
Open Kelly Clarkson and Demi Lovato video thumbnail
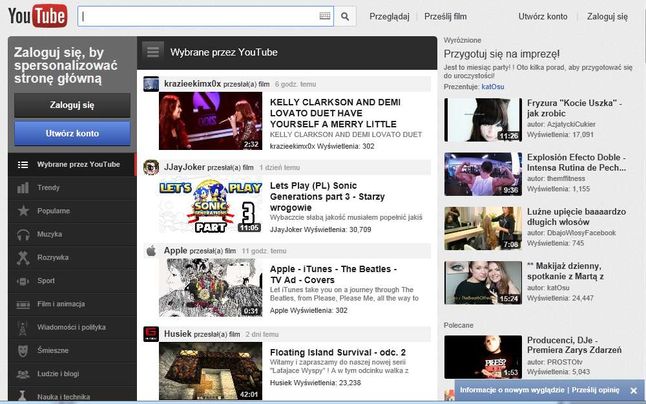point(210,121)
